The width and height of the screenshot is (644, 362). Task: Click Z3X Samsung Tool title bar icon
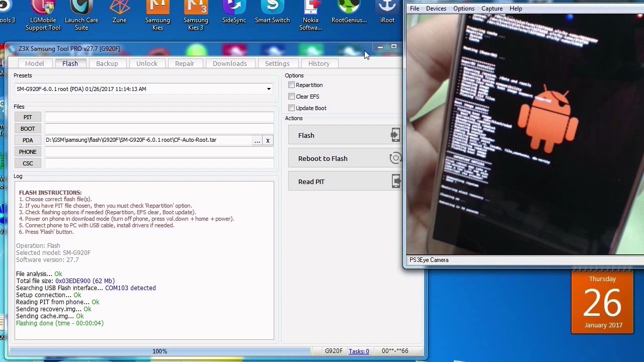click(x=13, y=49)
